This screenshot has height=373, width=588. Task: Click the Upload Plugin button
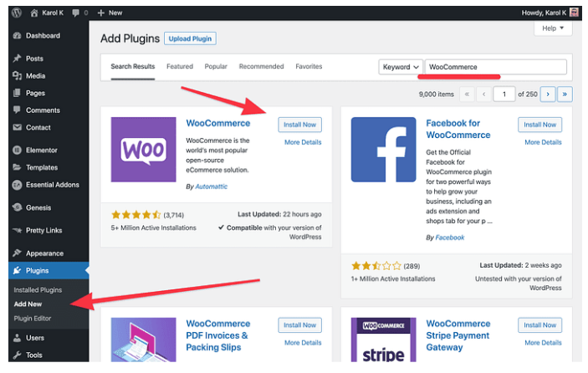[190, 38]
